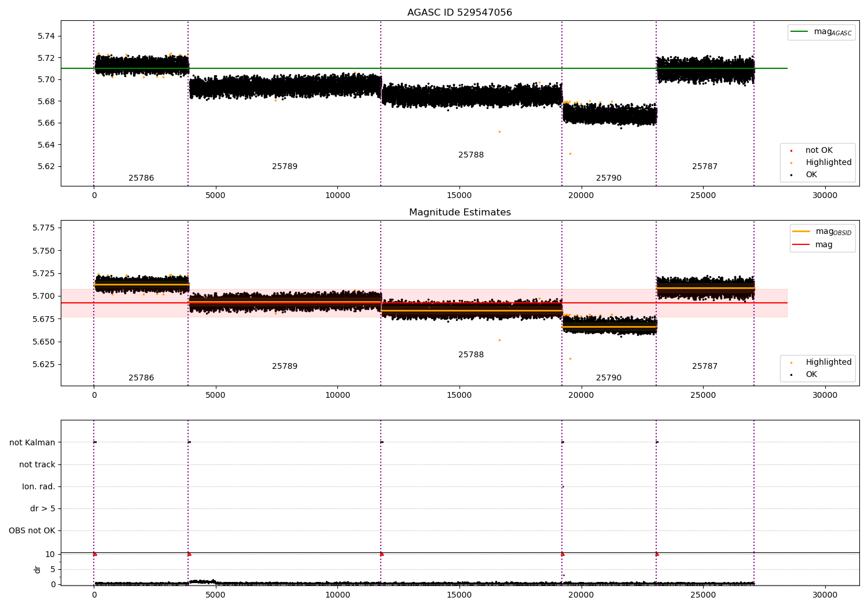The height and width of the screenshot is (608, 868).
Task: Click dr axis tick value 10
Action: pyautogui.click(x=50, y=554)
